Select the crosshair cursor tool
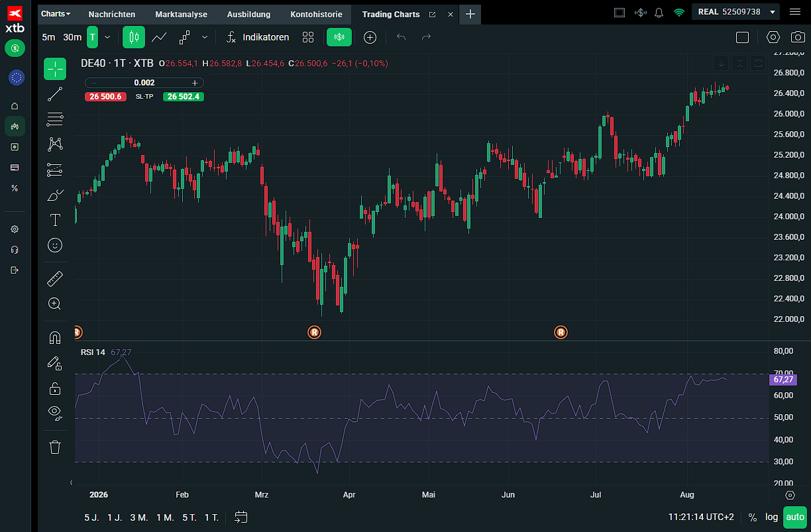Viewport: 811px width, 532px height. [55, 68]
